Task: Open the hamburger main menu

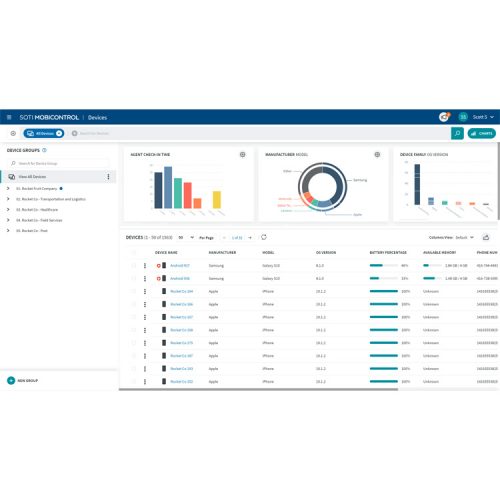Action: point(9,117)
